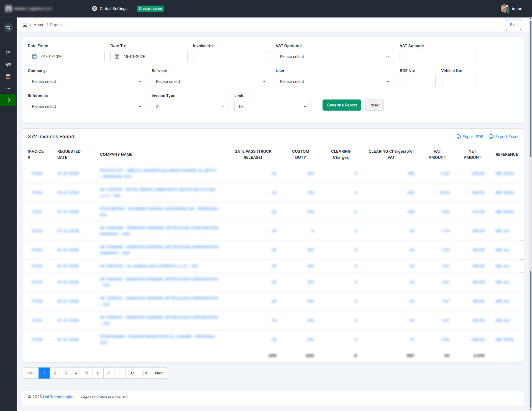Click the page vertical scrollbar
Screen dimensions: 532x411
[530, 89]
